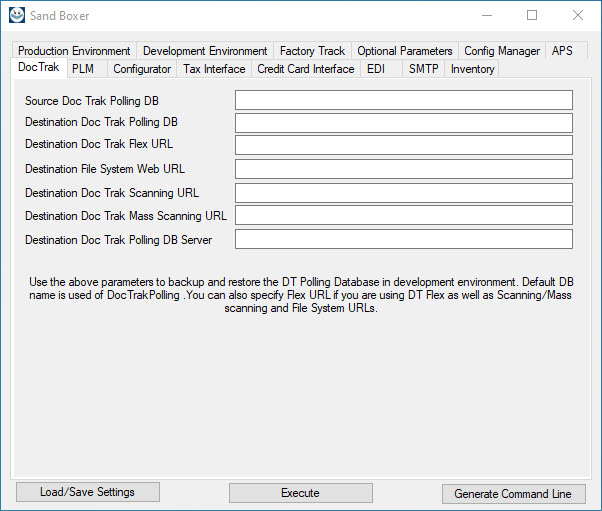Click the Destination Doc Trak Flex URL field
This screenshot has width=602, height=511.
click(x=403, y=146)
